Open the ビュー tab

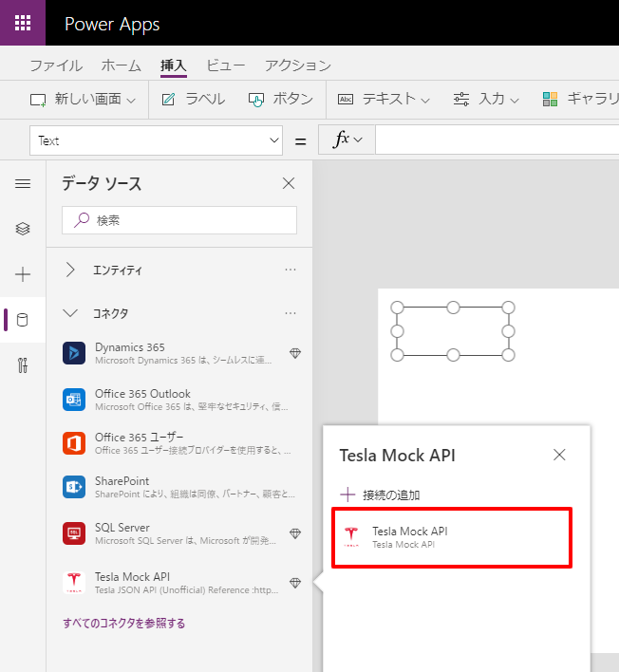tap(226, 65)
